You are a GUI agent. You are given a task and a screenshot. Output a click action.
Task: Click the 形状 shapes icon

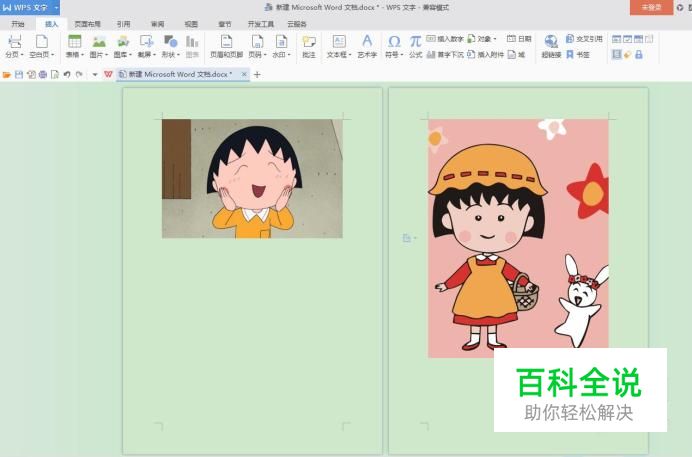[x=170, y=41]
